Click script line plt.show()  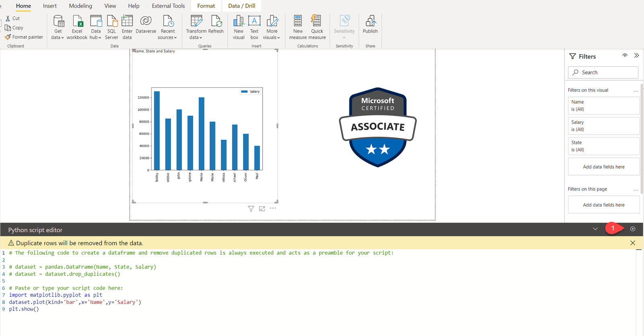(x=24, y=309)
